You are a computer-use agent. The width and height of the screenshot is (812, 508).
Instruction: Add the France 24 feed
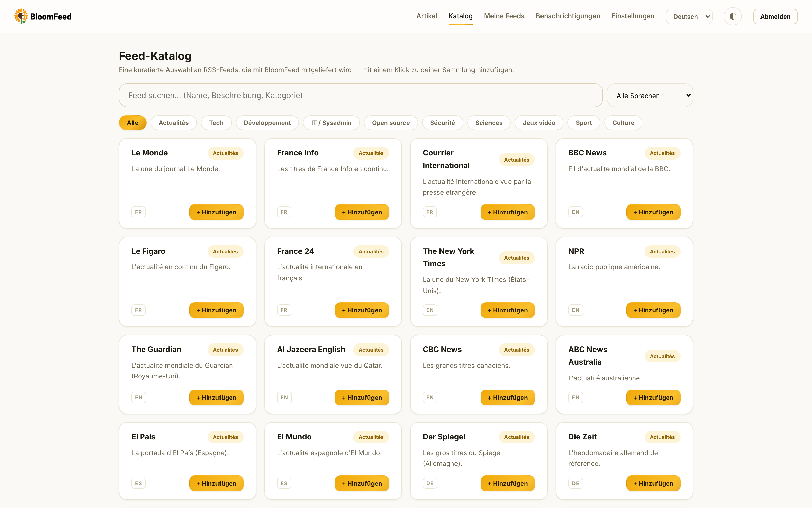click(362, 310)
